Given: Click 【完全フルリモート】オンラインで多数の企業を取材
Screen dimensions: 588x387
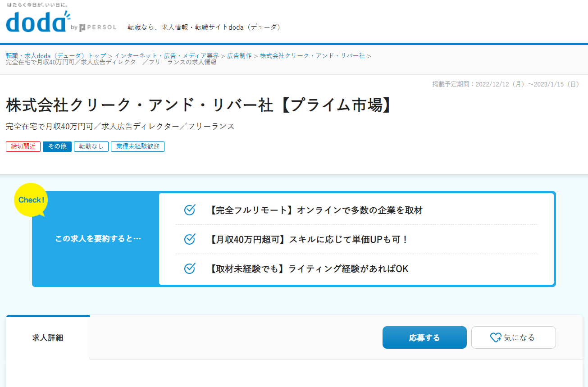Looking at the screenshot, I should tap(316, 210).
